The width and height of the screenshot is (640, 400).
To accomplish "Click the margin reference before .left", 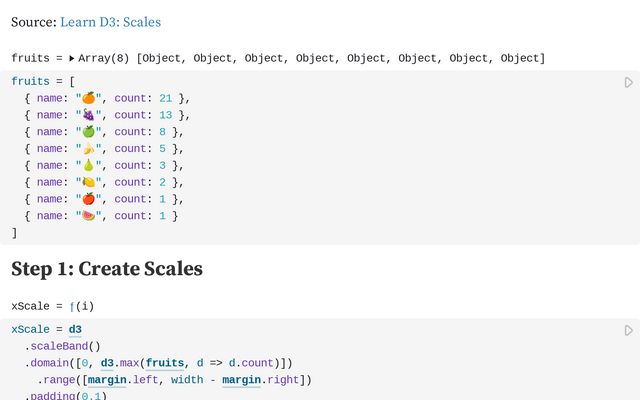I will point(107,380).
